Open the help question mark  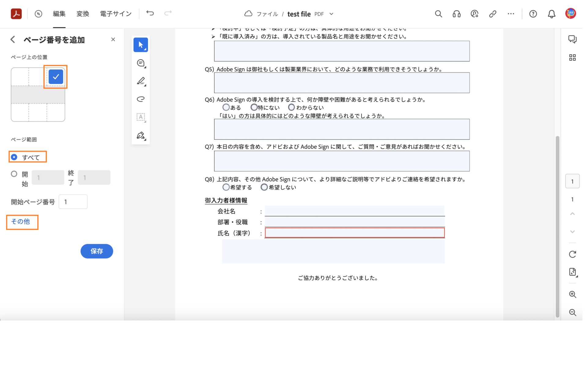tap(533, 14)
